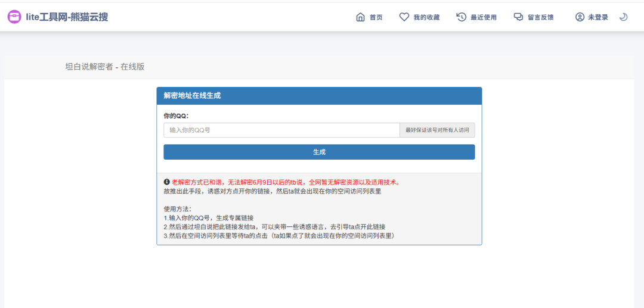Open the lite工具网-熊猫云搜 site title link

click(x=67, y=17)
